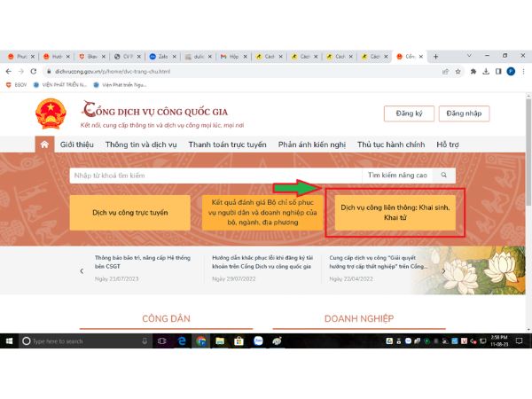Click Đăng ký button
The image size is (532, 399).
[x=409, y=113]
